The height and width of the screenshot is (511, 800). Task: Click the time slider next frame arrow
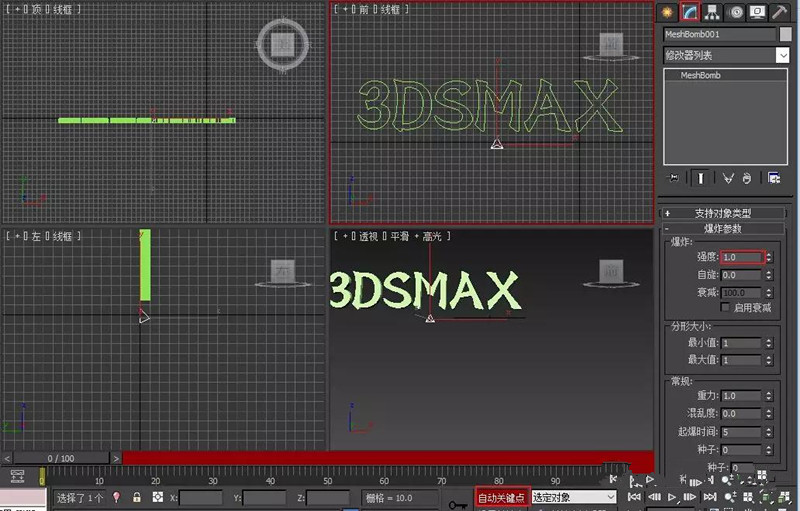coord(116,458)
